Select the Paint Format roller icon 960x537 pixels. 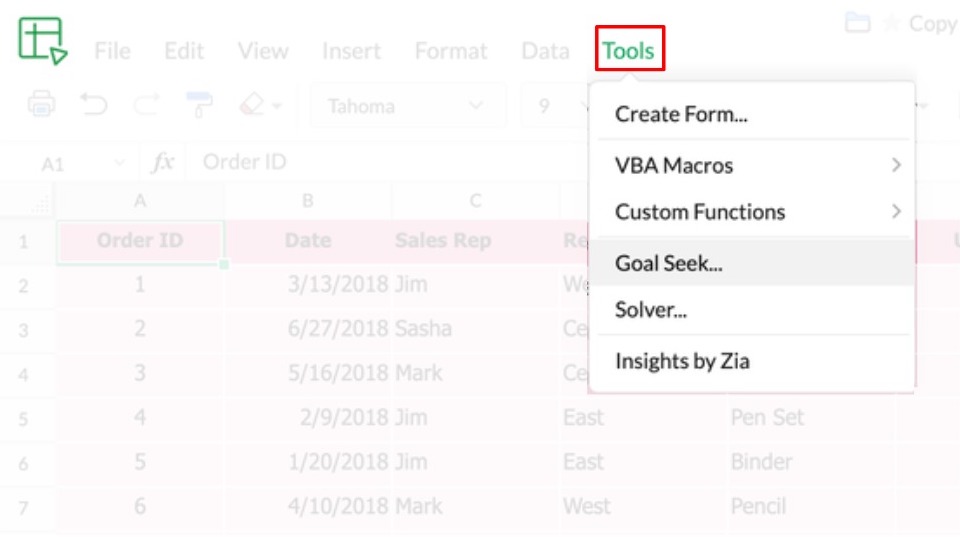[199, 104]
